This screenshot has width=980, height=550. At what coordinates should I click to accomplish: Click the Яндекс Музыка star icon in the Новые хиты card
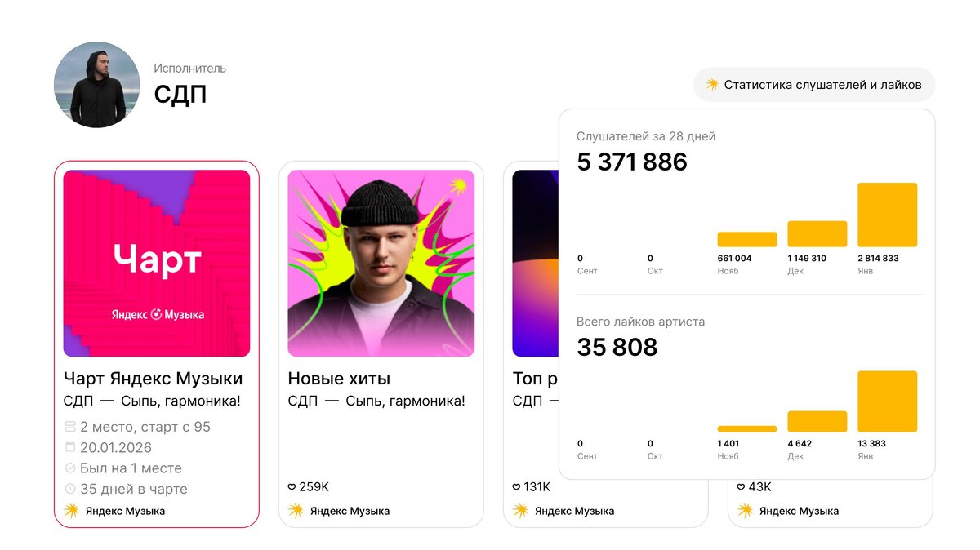[x=296, y=511]
